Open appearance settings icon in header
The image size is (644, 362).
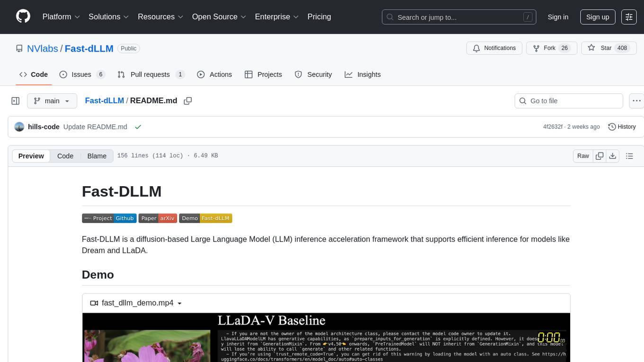tap(629, 17)
